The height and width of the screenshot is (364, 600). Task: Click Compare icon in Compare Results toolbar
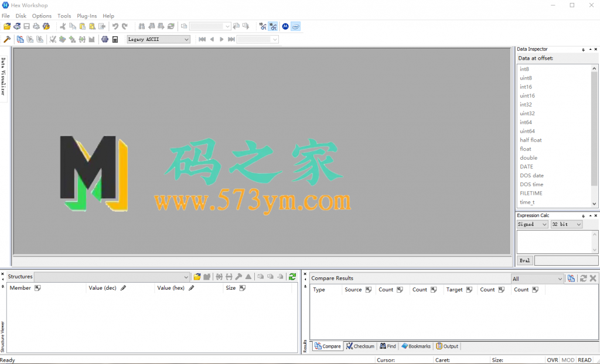[x=571, y=279]
